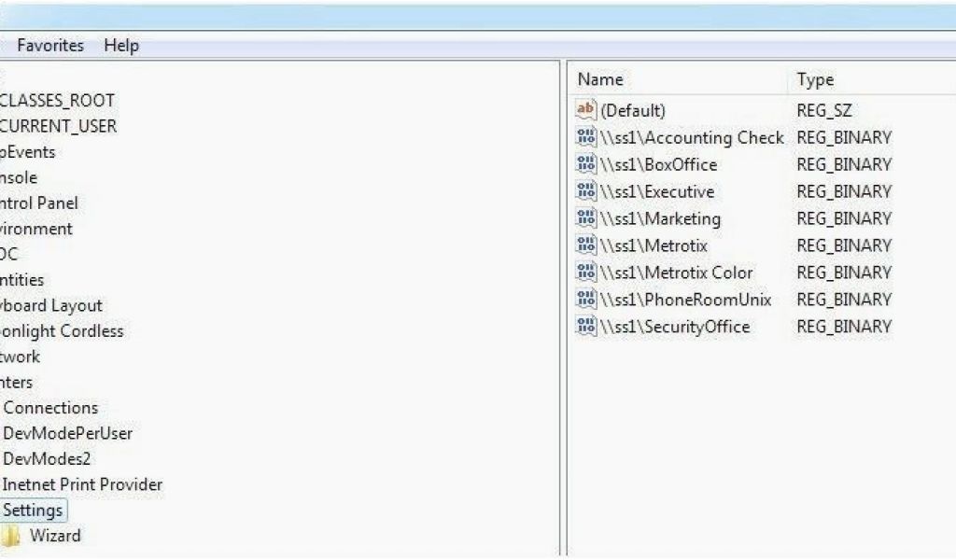Click the SecurityOffice binary value icon

(x=586, y=327)
